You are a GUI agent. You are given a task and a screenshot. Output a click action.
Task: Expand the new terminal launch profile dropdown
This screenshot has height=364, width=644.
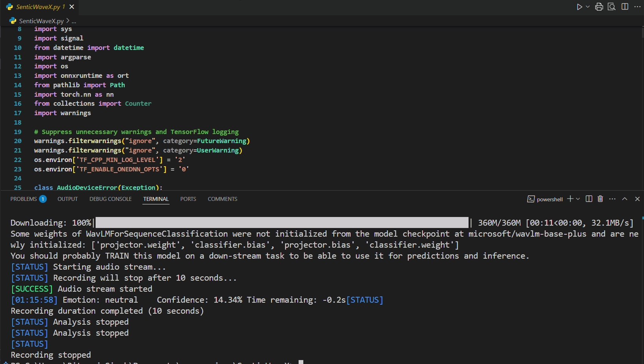pos(578,199)
